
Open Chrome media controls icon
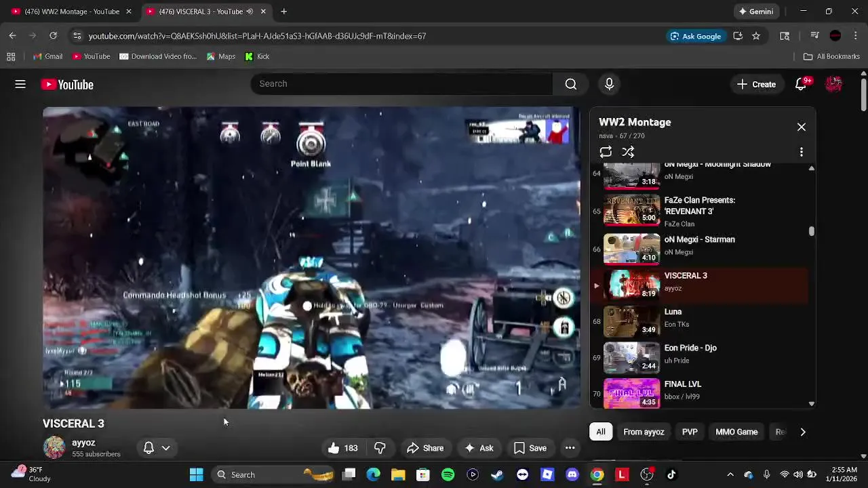coord(815,36)
